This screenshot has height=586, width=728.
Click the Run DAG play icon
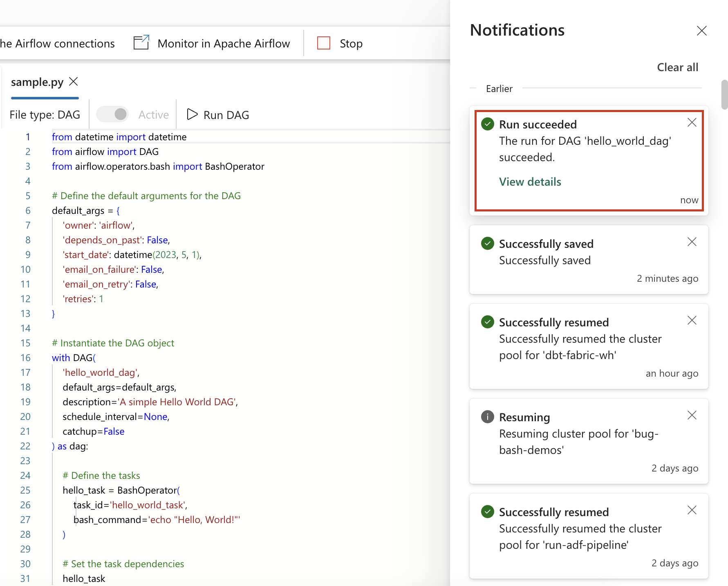192,115
